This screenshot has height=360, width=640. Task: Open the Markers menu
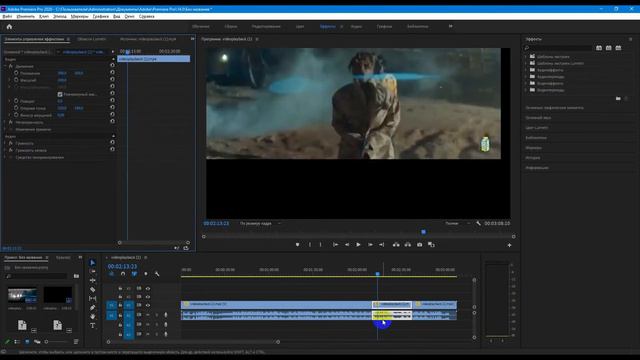coord(79,16)
